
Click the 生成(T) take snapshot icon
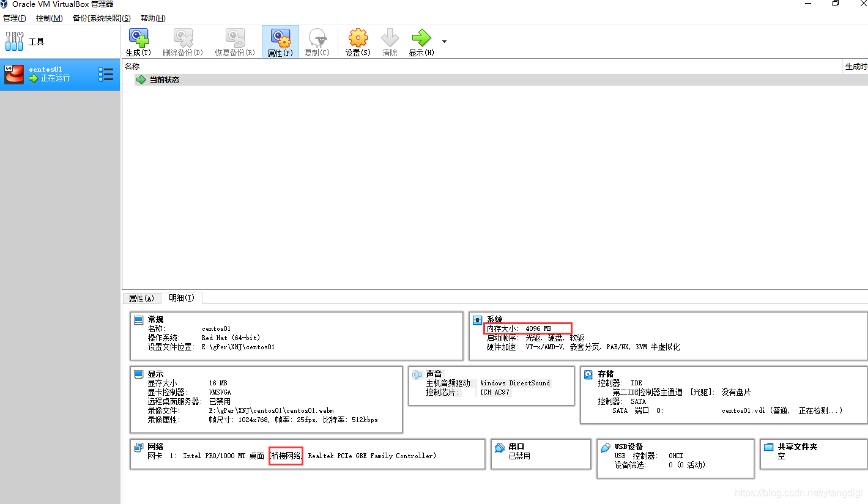(139, 38)
